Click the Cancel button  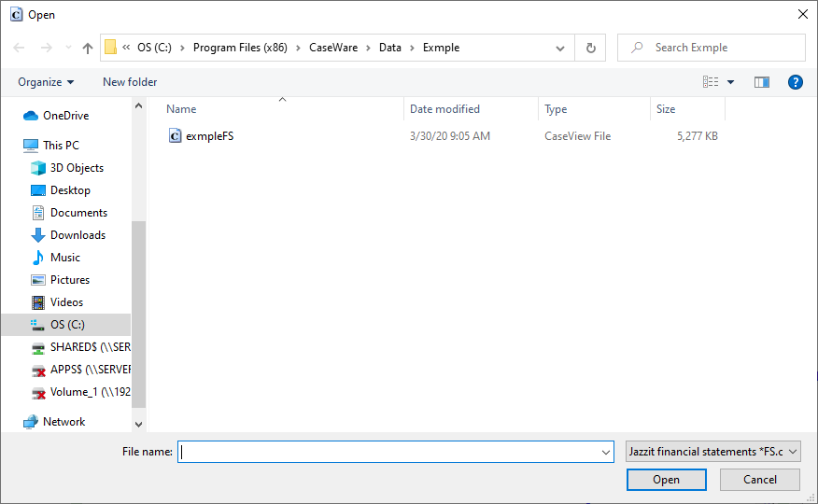pos(759,480)
